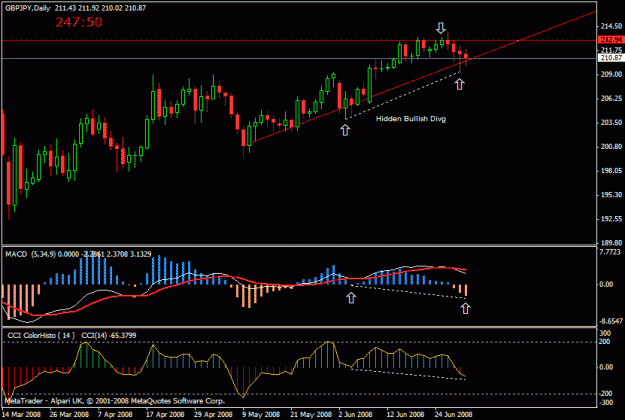This screenshot has height=420, width=625.
Task: Click the 14 Mar 2008 date label
Action: 21,414
